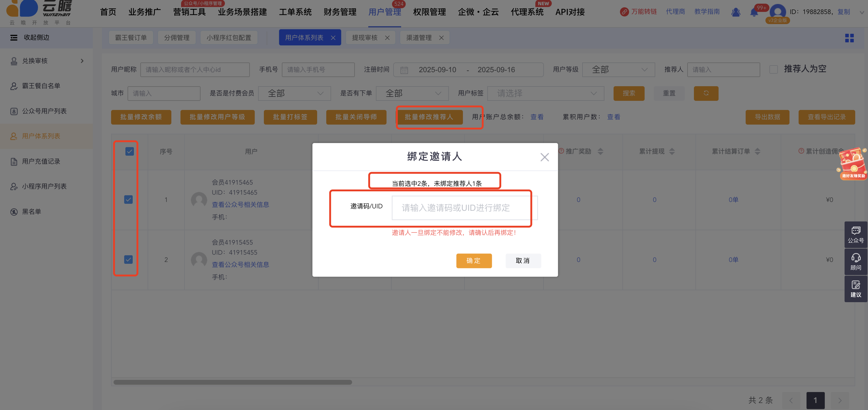The height and width of the screenshot is (410, 868).
Task: Click the 确定 button in dialog
Action: (x=474, y=261)
